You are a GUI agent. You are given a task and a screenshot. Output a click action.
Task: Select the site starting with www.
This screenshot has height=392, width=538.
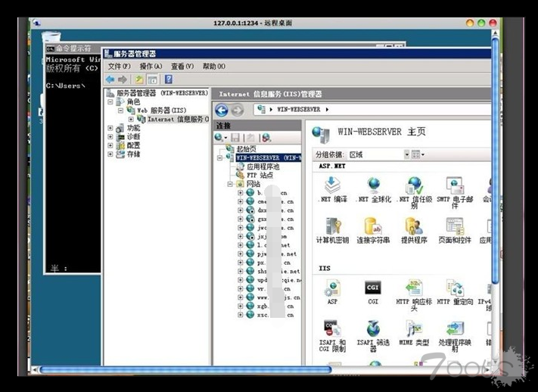pyautogui.click(x=278, y=297)
